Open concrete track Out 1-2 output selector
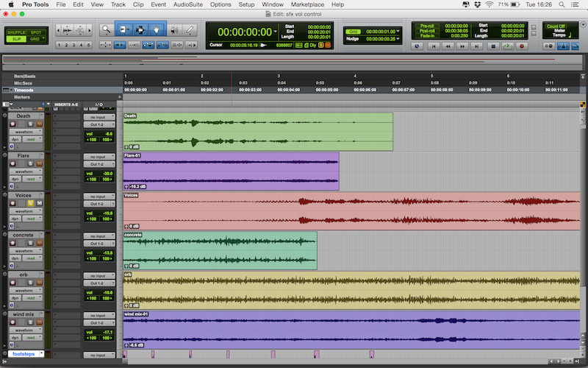The width and height of the screenshot is (588, 368). coord(97,244)
